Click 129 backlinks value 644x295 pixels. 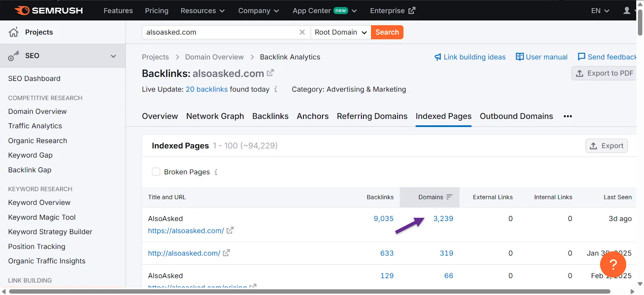point(387,276)
